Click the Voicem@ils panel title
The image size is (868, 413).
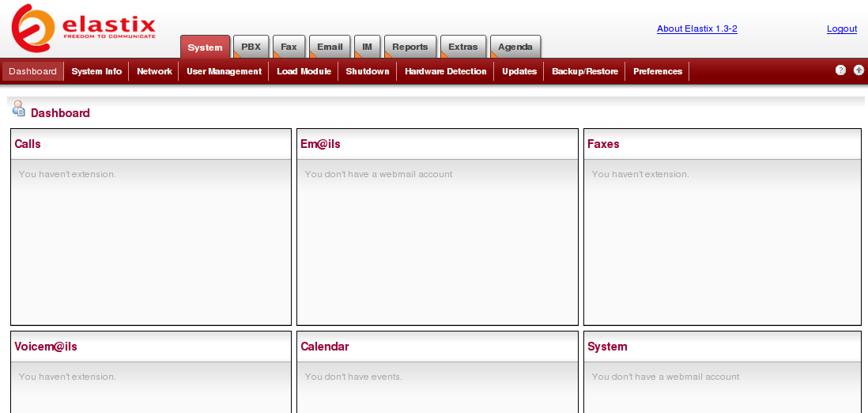point(46,347)
